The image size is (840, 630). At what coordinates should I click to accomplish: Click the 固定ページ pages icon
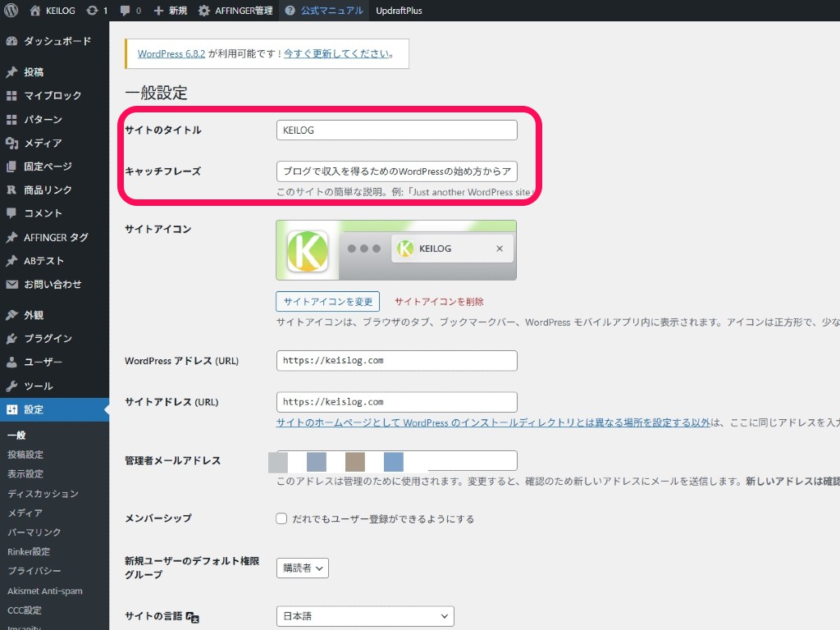(x=11, y=166)
